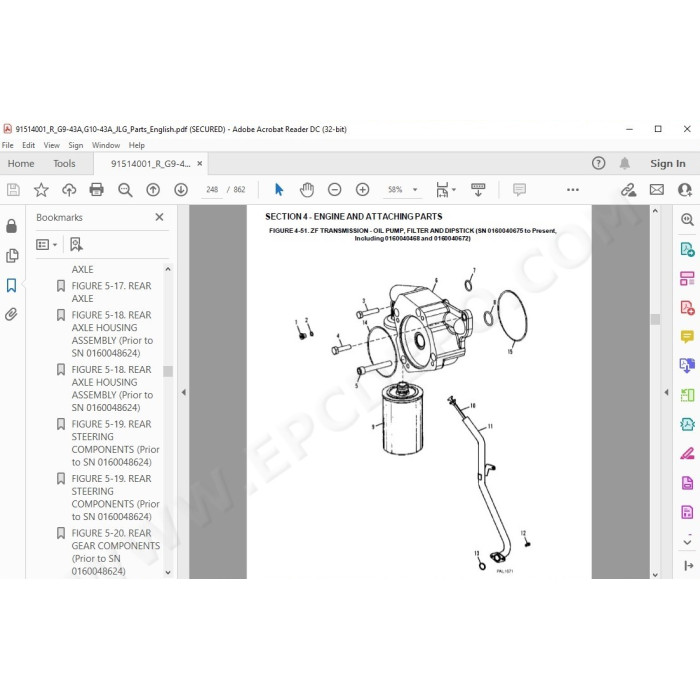Click the document vertical scrollbar thumb
700x700 pixels.
coord(655,319)
